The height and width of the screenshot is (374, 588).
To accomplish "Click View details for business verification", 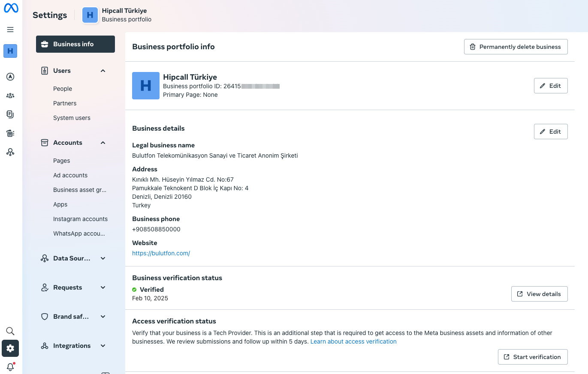I will 540,294.
